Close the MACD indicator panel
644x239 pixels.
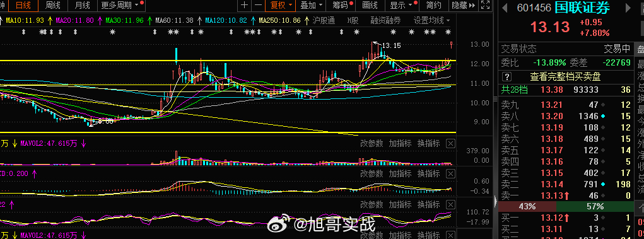pos(450,173)
